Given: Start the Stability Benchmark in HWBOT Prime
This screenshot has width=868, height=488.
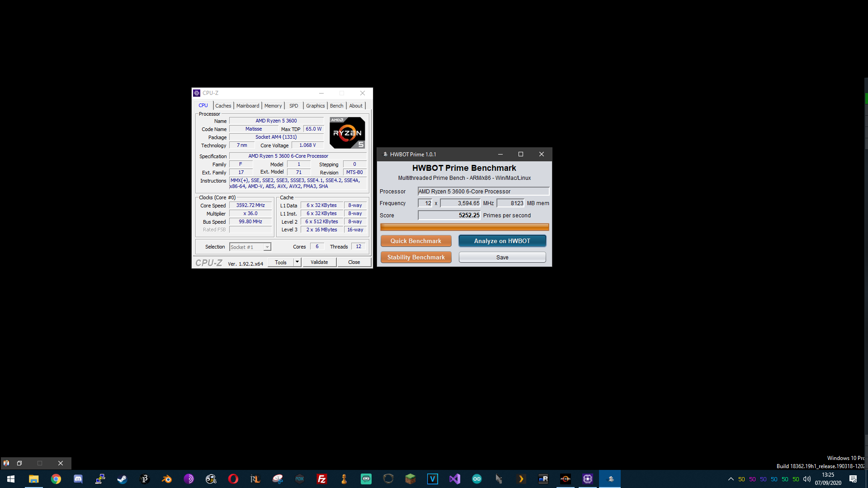Looking at the screenshot, I should click(x=416, y=257).
